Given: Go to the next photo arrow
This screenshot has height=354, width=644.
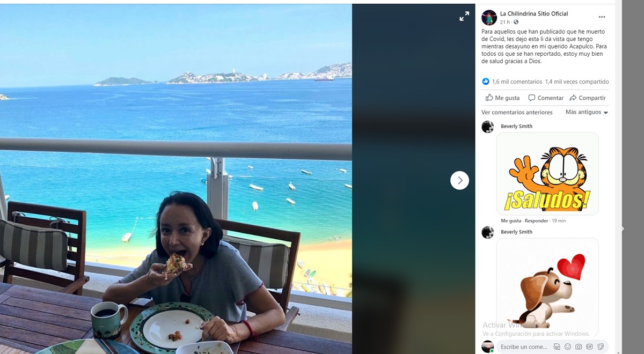Looking at the screenshot, I should 459,180.
